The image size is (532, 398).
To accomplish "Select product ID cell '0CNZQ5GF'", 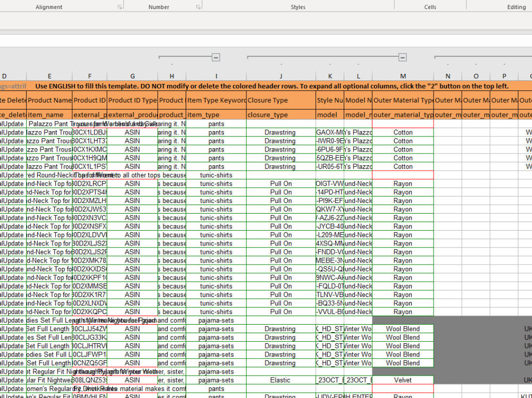I will tap(89, 363).
